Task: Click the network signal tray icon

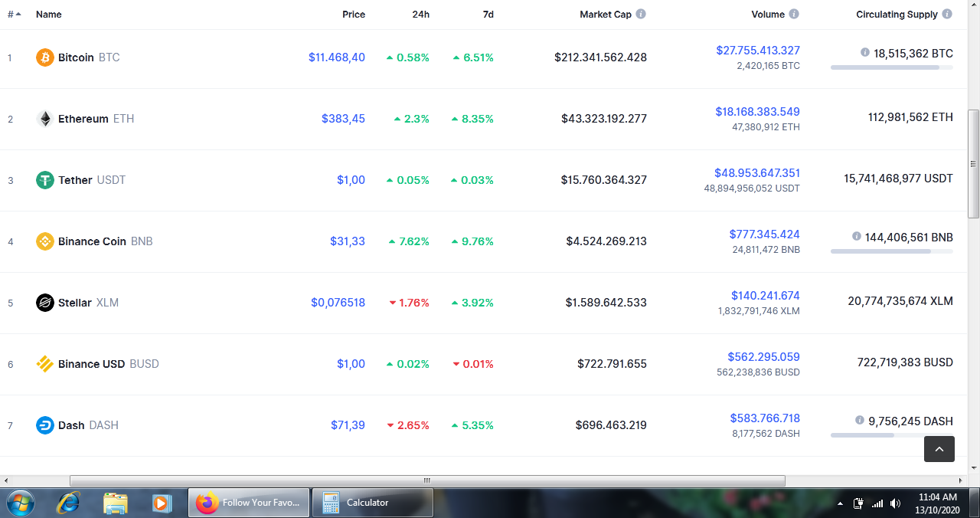Action: tap(877, 503)
